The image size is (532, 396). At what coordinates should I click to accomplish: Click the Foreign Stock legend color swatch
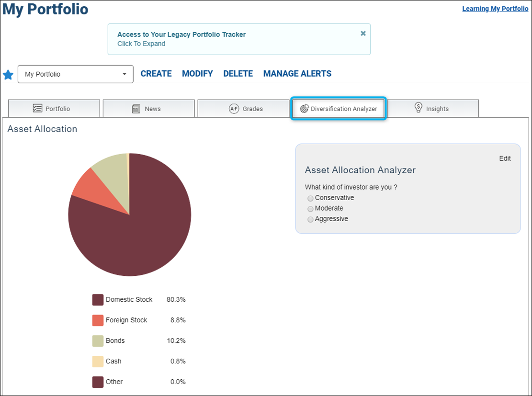(x=98, y=320)
